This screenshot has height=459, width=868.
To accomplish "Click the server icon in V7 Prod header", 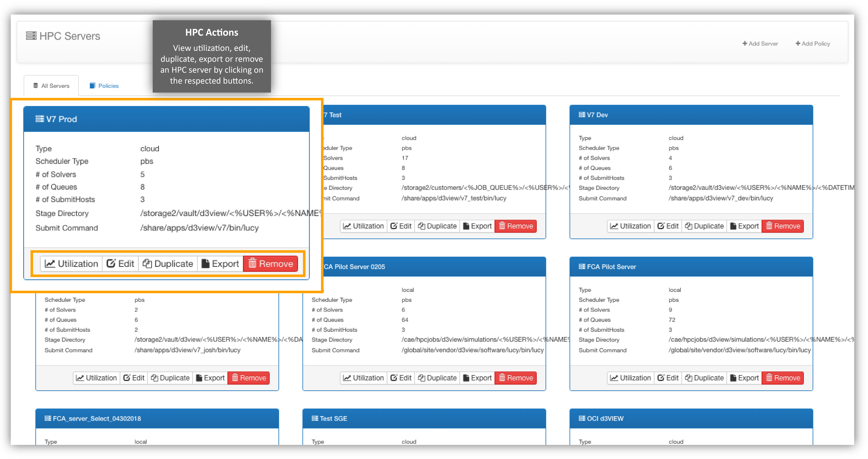I will click(x=40, y=119).
